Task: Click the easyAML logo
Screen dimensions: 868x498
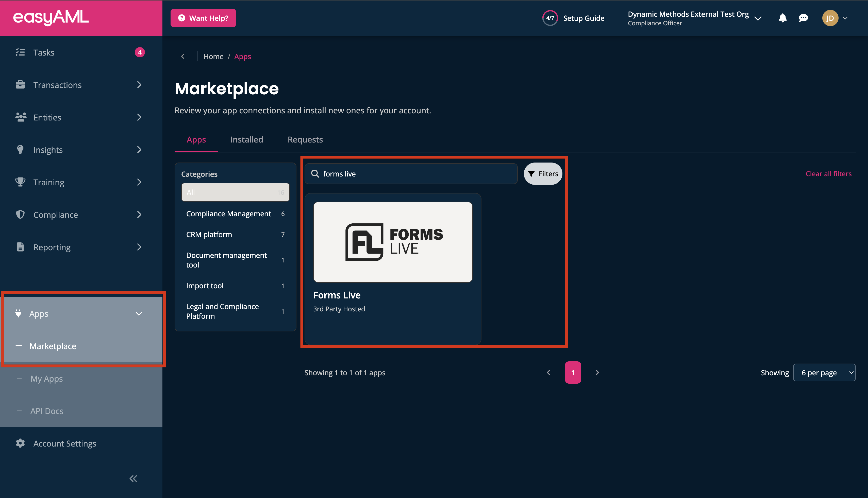Action: pos(51,17)
